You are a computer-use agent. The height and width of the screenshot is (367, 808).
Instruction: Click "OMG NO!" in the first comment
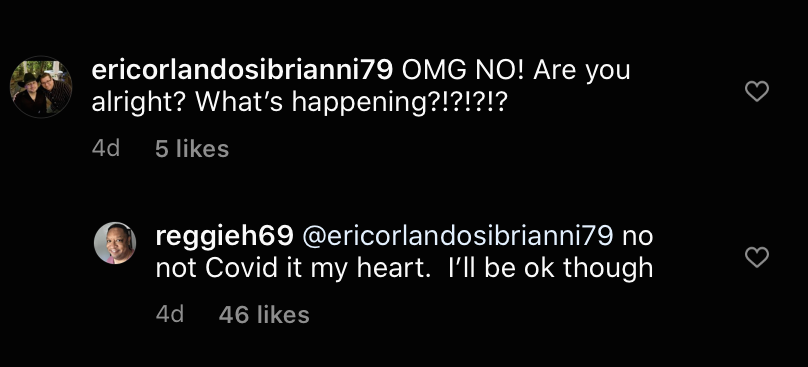pos(463,71)
